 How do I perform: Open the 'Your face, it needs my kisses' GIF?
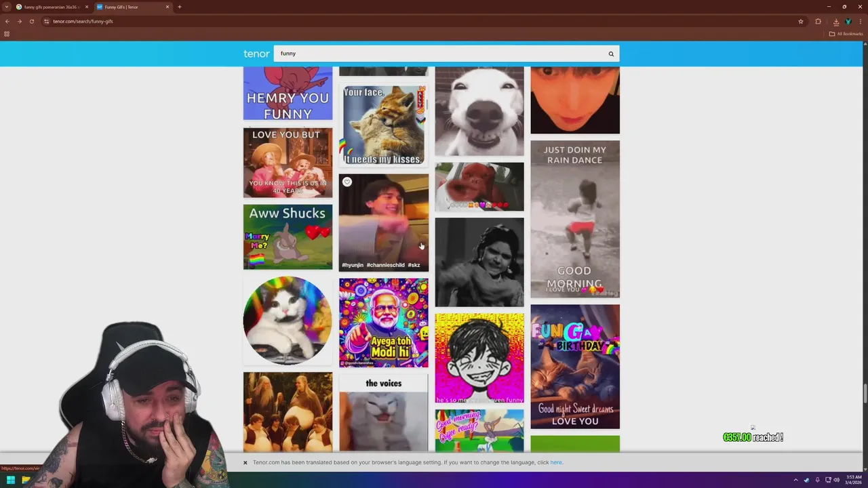tap(384, 125)
